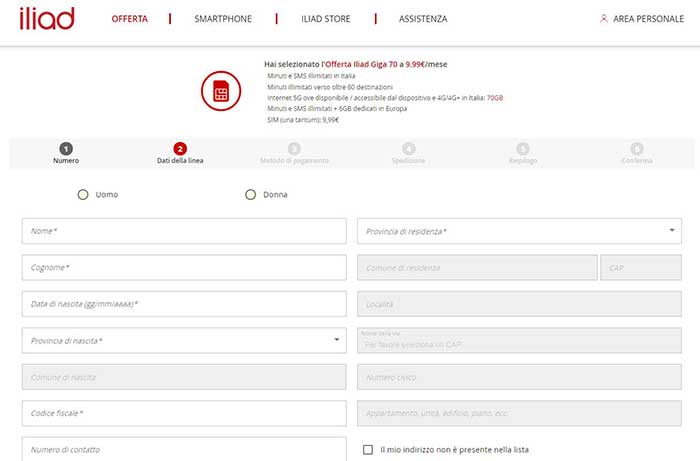Focus the Cognome input field
This screenshot has width=700, height=461.
[x=184, y=267]
